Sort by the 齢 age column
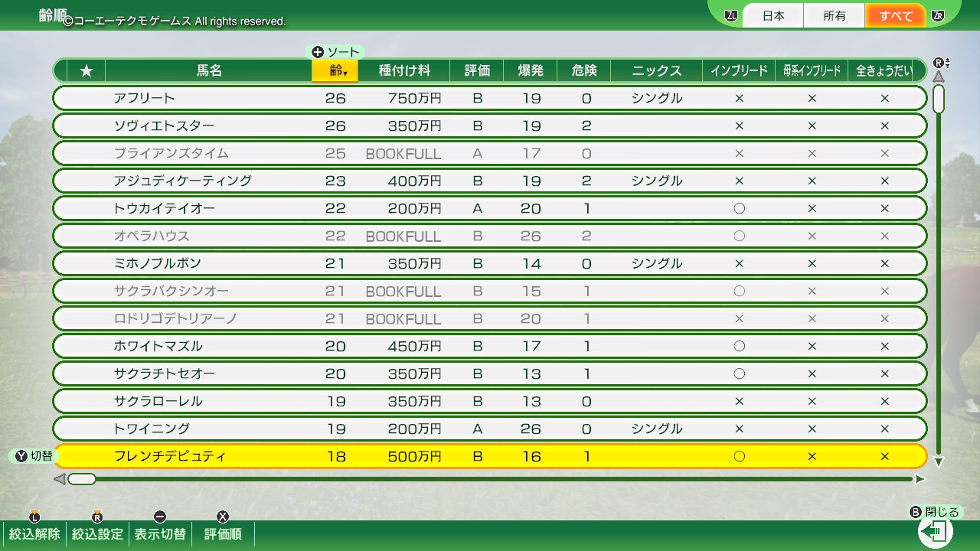 coord(335,70)
